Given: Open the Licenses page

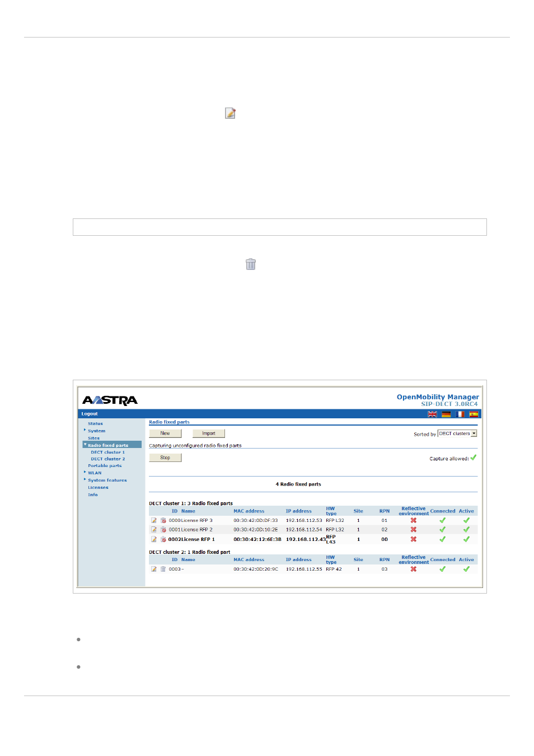Looking at the screenshot, I should coord(98,488).
